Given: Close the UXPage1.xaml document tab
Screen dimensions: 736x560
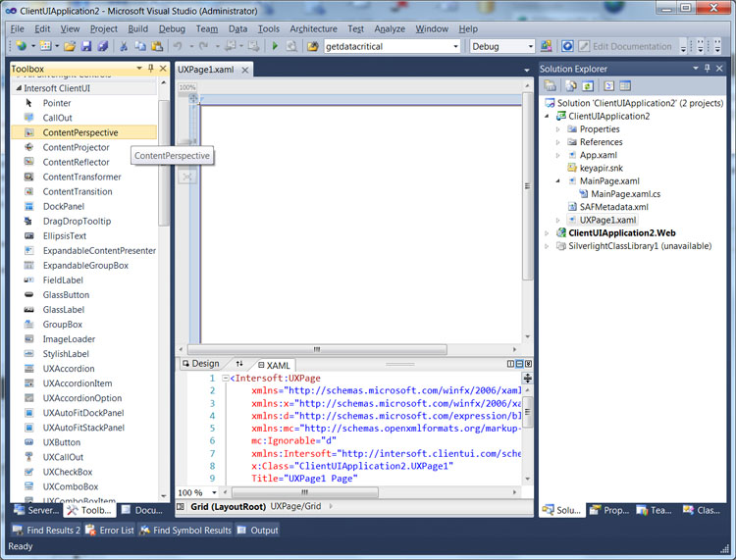Looking at the screenshot, I should click(x=245, y=70).
